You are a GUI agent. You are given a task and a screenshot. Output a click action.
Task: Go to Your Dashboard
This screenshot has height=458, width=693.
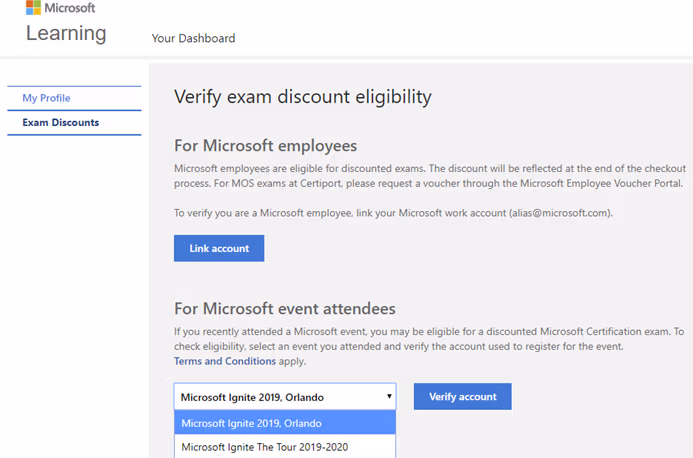pyautogui.click(x=193, y=38)
